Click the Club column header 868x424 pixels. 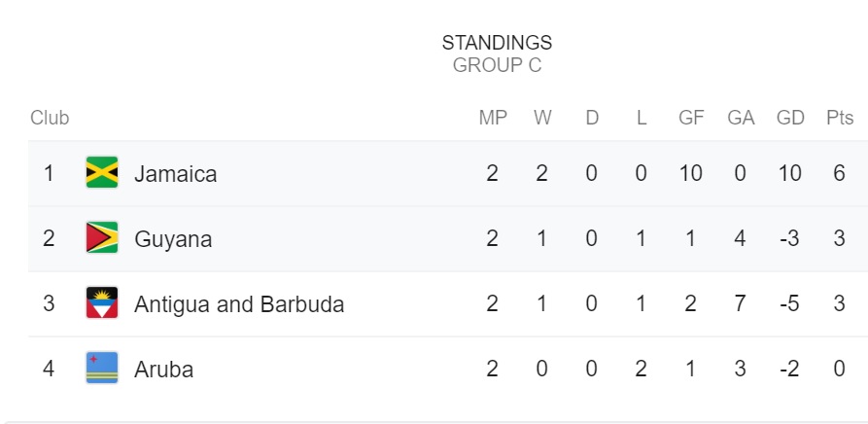point(50,118)
